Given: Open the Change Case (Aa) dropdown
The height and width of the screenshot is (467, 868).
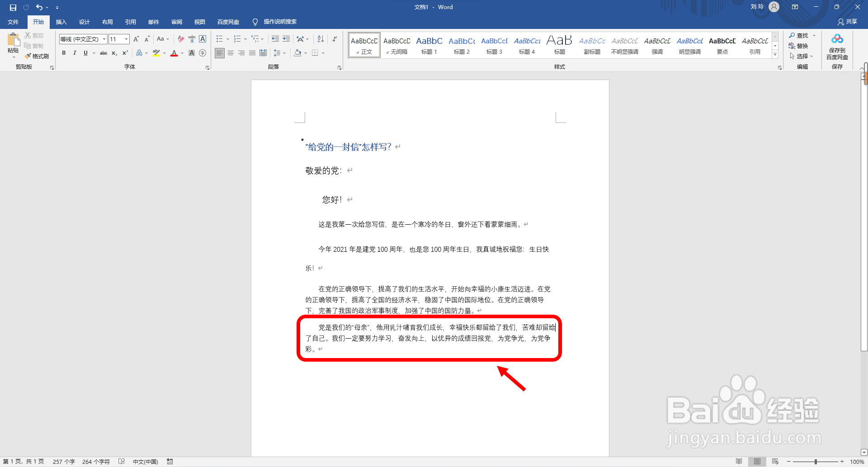Looking at the screenshot, I should (163, 39).
